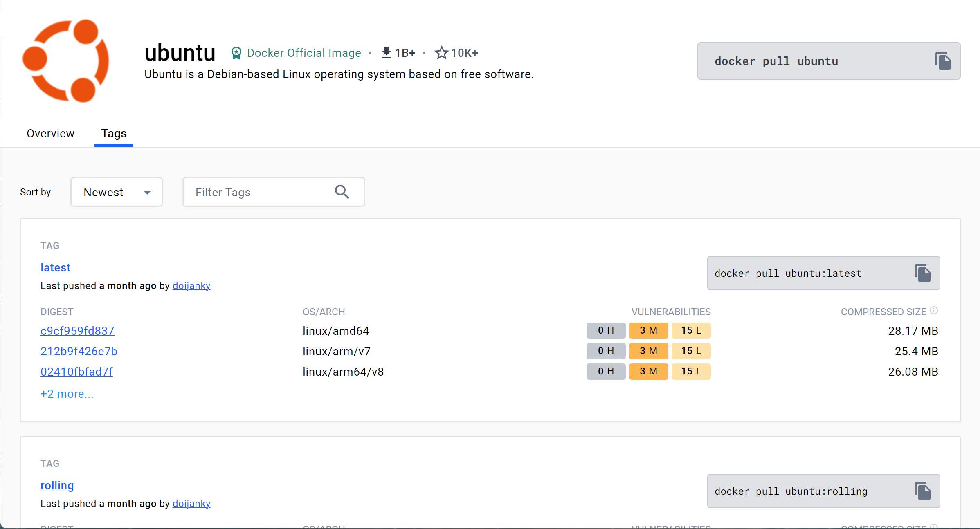Click the search magnifier icon in Filter Tags
Screen dimensions: 980x529
342,192
